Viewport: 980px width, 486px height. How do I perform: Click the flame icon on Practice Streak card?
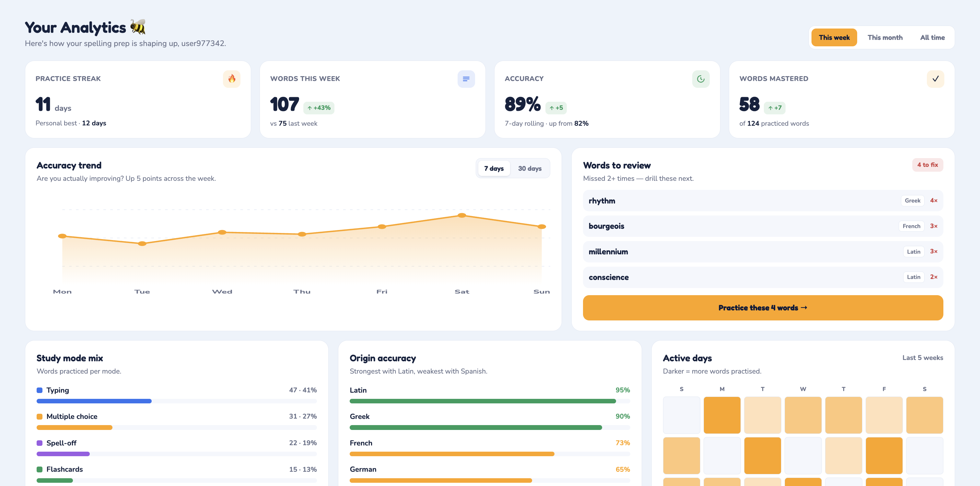pyautogui.click(x=232, y=79)
